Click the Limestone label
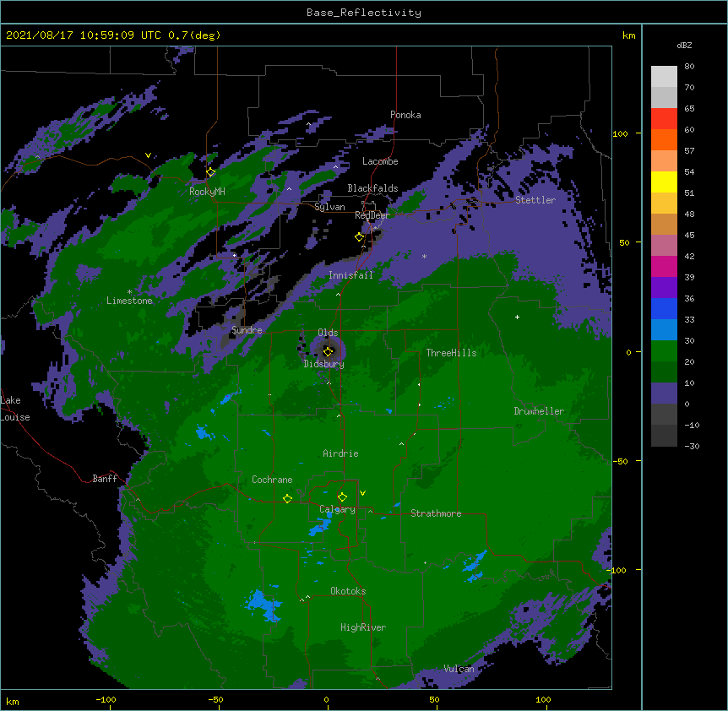728x711 pixels. [x=129, y=301]
